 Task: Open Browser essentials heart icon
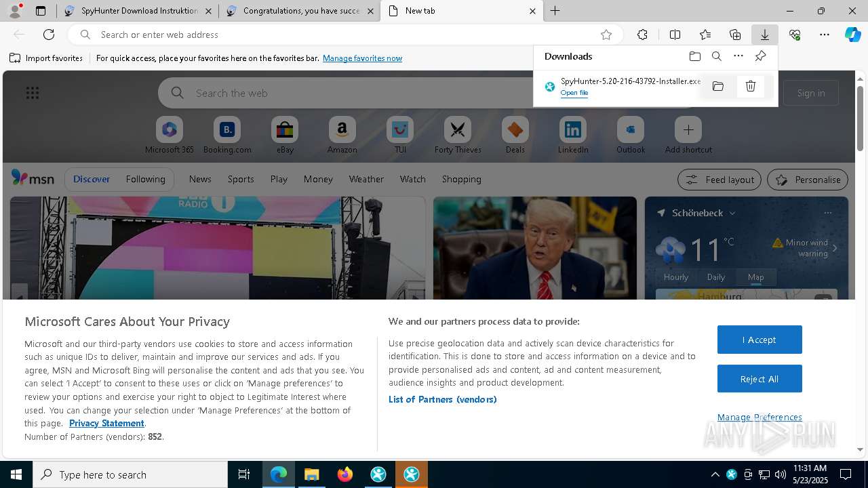point(795,35)
